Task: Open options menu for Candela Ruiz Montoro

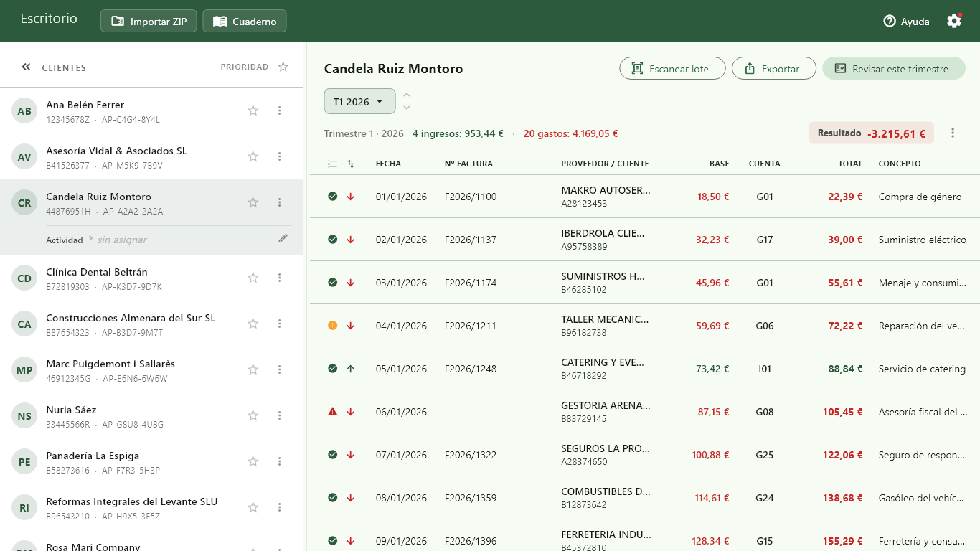Action: coord(280,202)
